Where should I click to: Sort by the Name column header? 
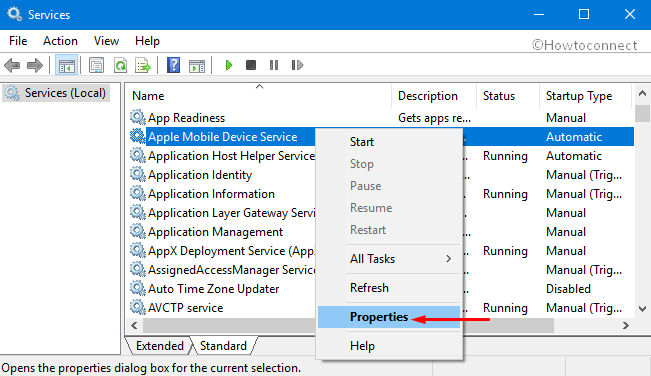[x=258, y=96]
